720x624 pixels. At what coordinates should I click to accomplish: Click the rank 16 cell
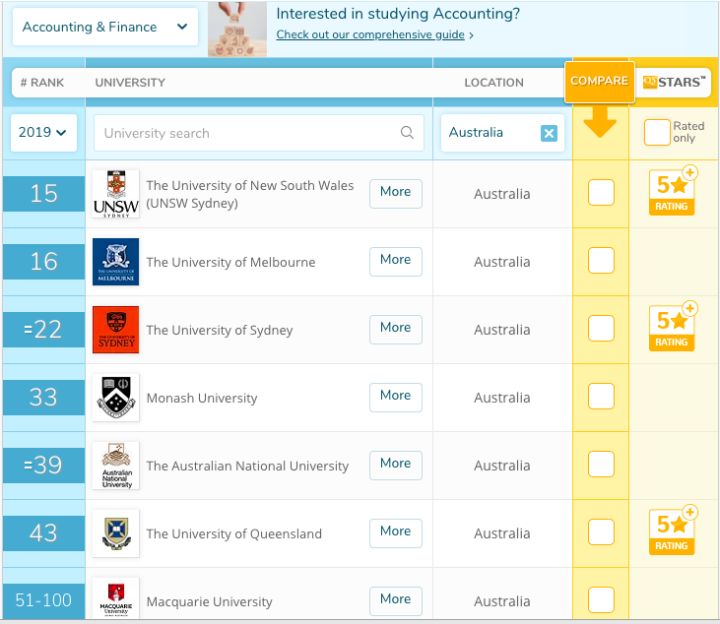click(x=44, y=262)
